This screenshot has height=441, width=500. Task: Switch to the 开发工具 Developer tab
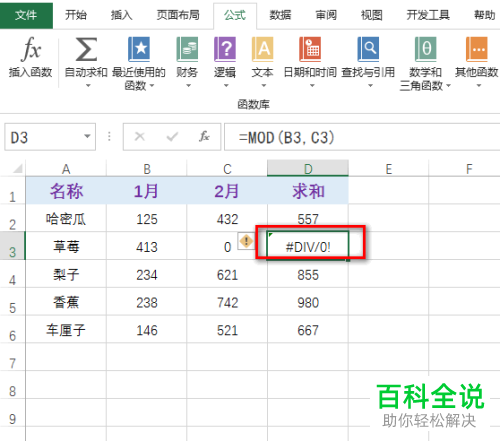click(x=428, y=15)
